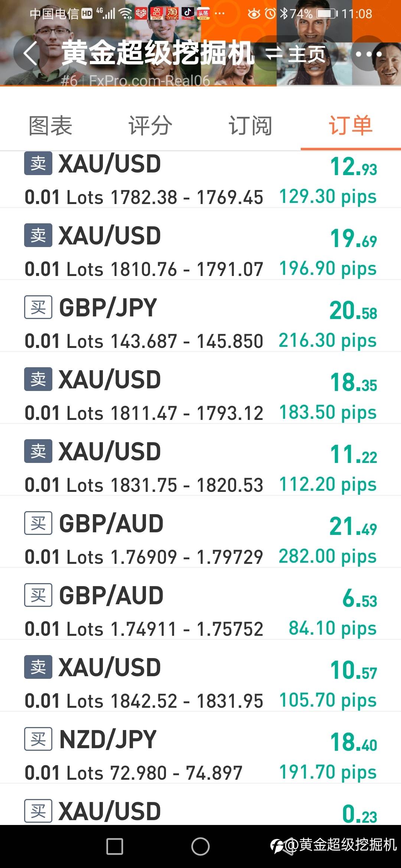The height and width of the screenshot is (868, 401).
Task: Open the 黄金超级挖掘机 signal title
Action: (x=158, y=53)
